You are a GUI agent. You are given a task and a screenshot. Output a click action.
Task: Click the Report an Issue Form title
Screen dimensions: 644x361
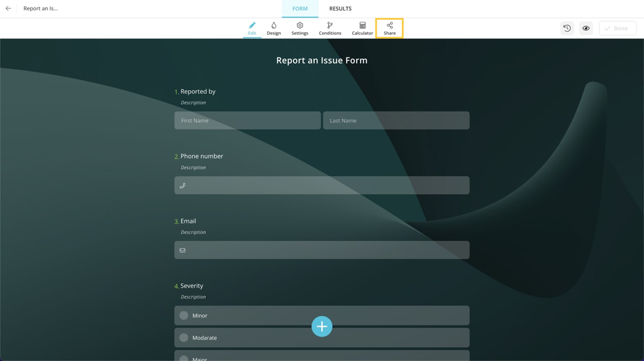(322, 60)
